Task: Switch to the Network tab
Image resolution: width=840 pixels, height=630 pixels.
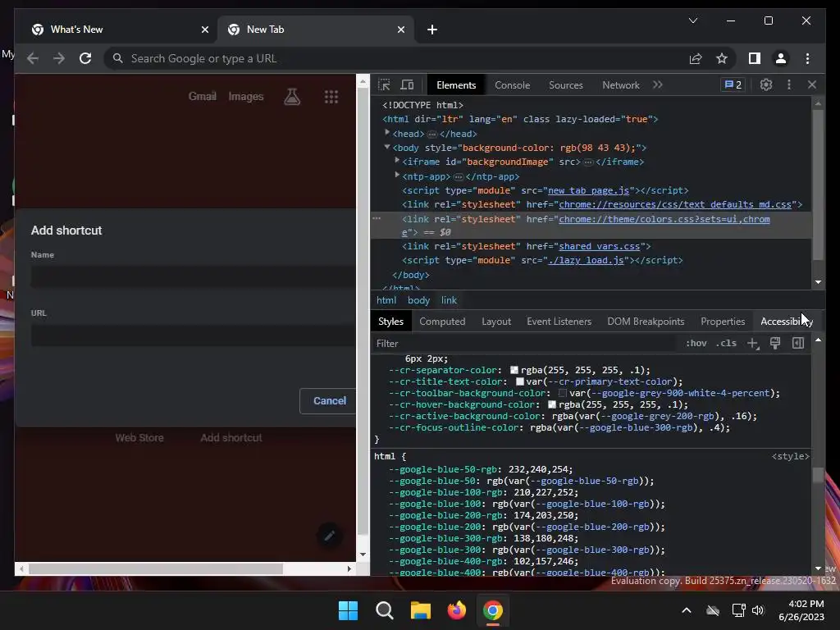Action: pos(620,84)
